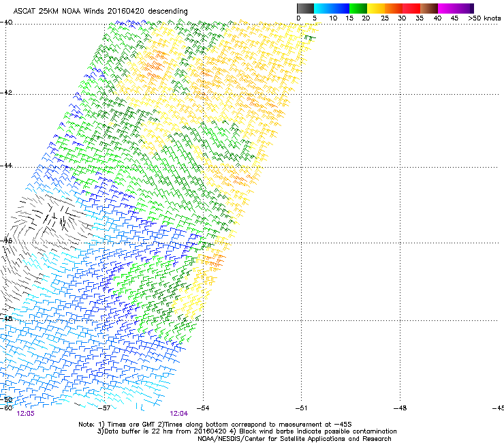Click the purple swath time '12:04'
The image size is (504, 443).
click(178, 414)
